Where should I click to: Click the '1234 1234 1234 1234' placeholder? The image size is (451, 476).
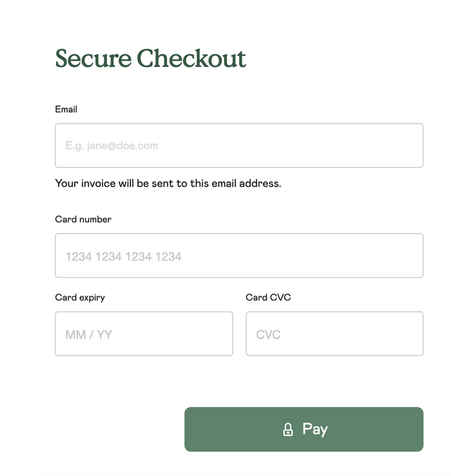(123, 257)
